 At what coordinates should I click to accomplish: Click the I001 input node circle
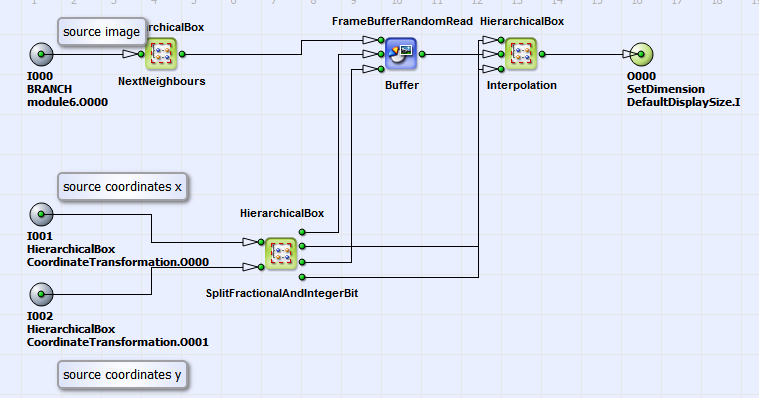[x=41, y=214]
